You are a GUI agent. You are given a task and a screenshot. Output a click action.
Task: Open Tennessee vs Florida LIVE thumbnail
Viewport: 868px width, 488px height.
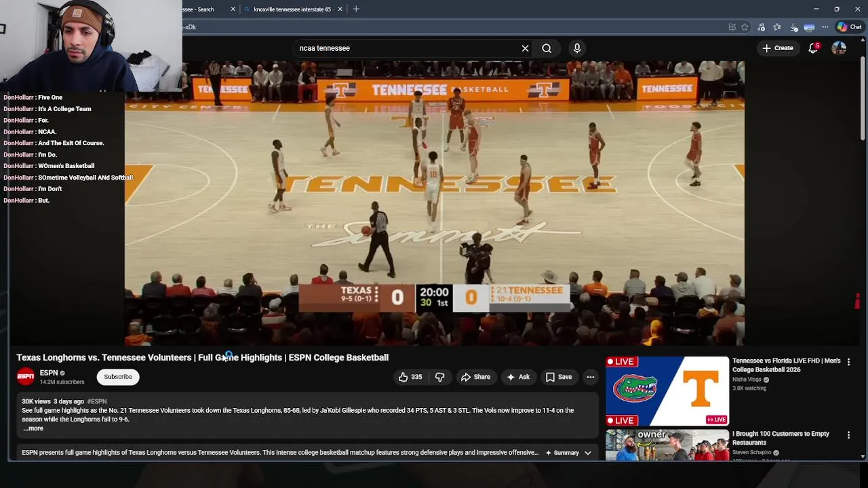point(667,391)
